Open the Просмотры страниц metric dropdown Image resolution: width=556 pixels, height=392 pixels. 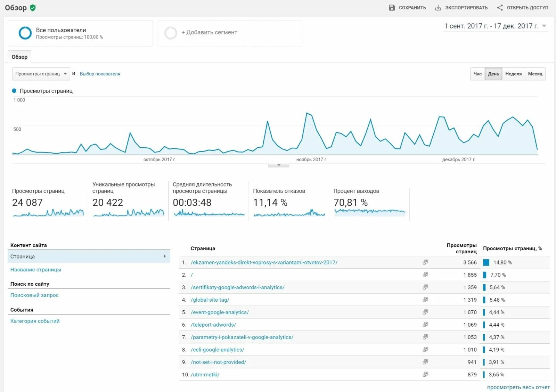pyautogui.click(x=41, y=74)
